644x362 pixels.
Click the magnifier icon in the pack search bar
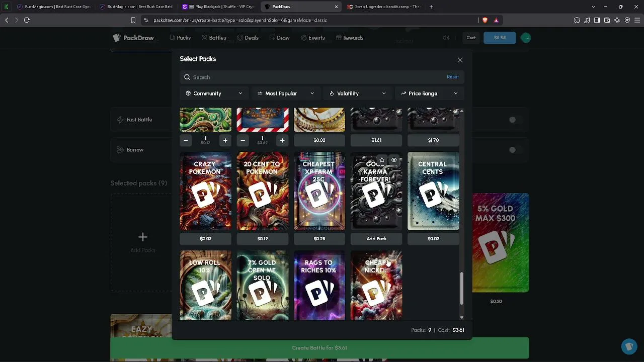pyautogui.click(x=187, y=77)
